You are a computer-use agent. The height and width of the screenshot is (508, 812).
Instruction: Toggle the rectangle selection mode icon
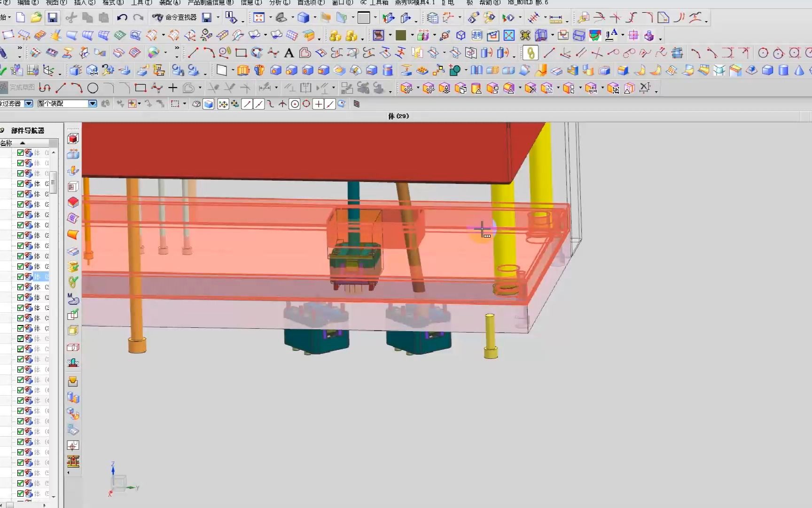coord(175,104)
